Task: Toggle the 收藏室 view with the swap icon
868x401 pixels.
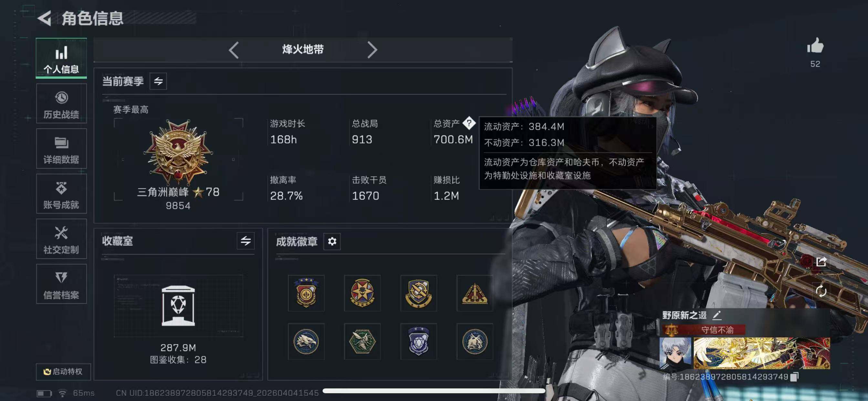Action: click(246, 241)
